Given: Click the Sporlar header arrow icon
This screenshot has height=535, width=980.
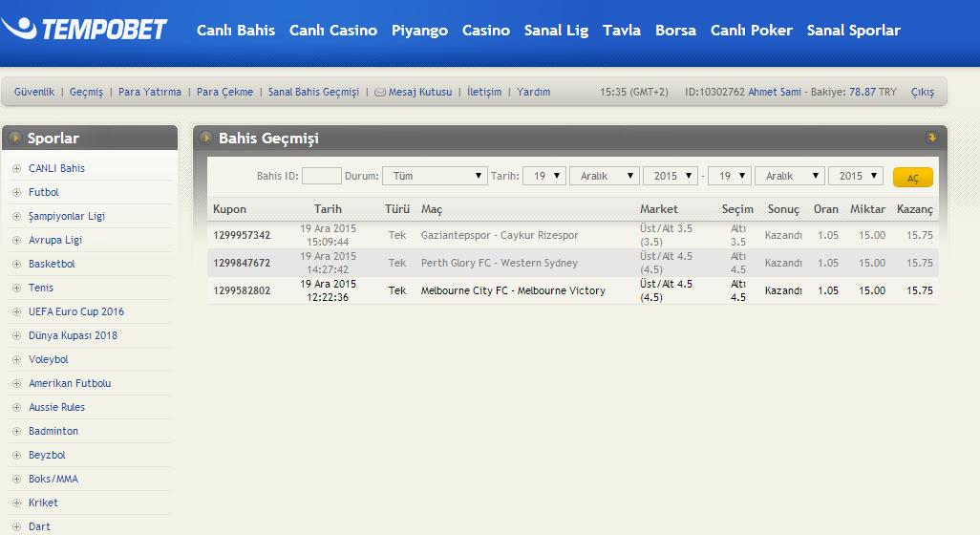Looking at the screenshot, I should tap(16, 139).
